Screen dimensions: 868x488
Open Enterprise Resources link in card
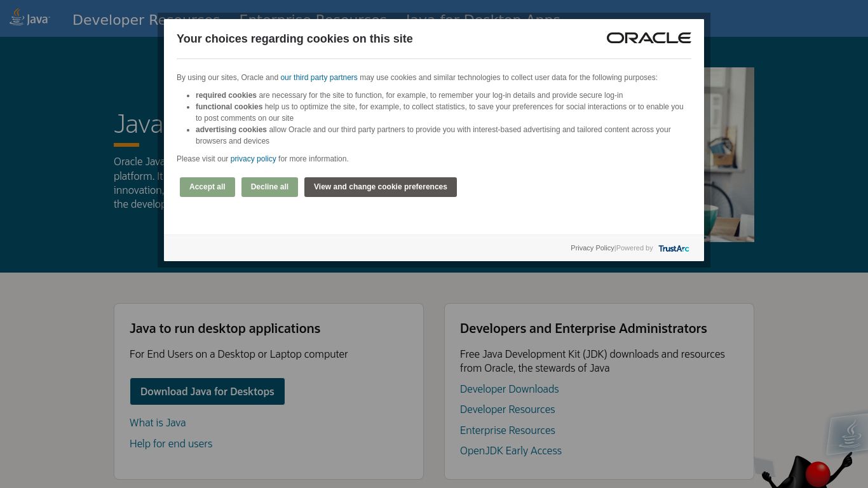[507, 430]
